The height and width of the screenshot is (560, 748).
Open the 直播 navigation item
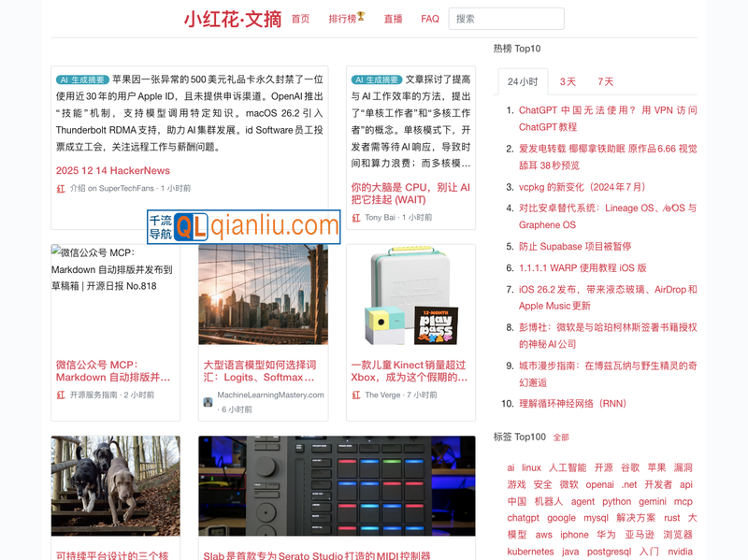tap(393, 19)
